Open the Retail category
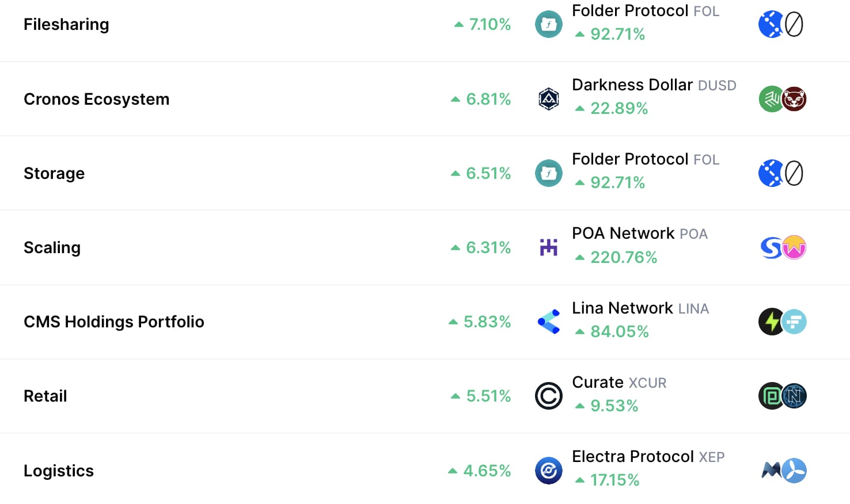The width and height of the screenshot is (850, 504). (45, 396)
